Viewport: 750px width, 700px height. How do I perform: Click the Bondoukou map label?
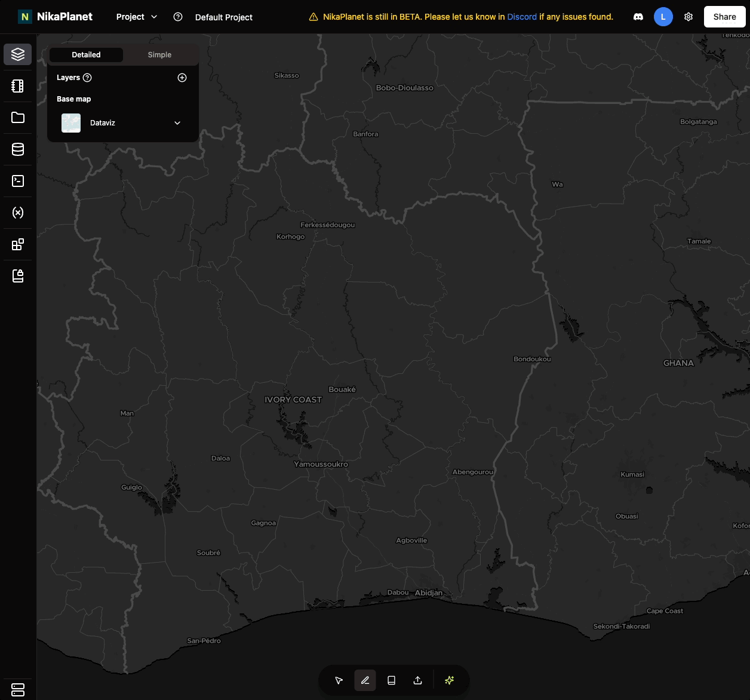click(532, 359)
